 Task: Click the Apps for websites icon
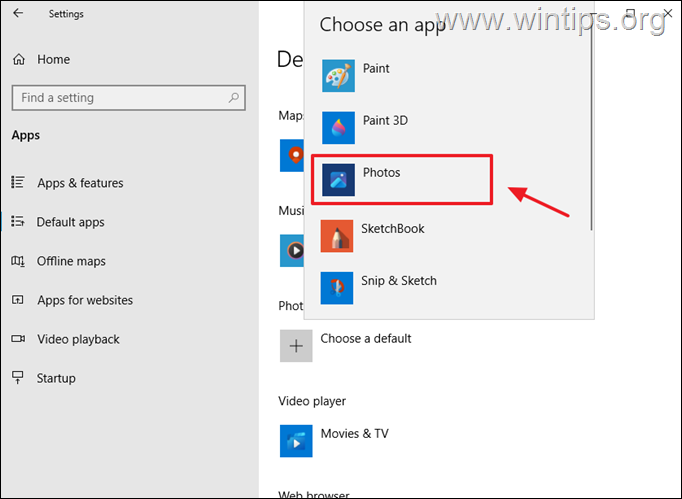(x=18, y=300)
